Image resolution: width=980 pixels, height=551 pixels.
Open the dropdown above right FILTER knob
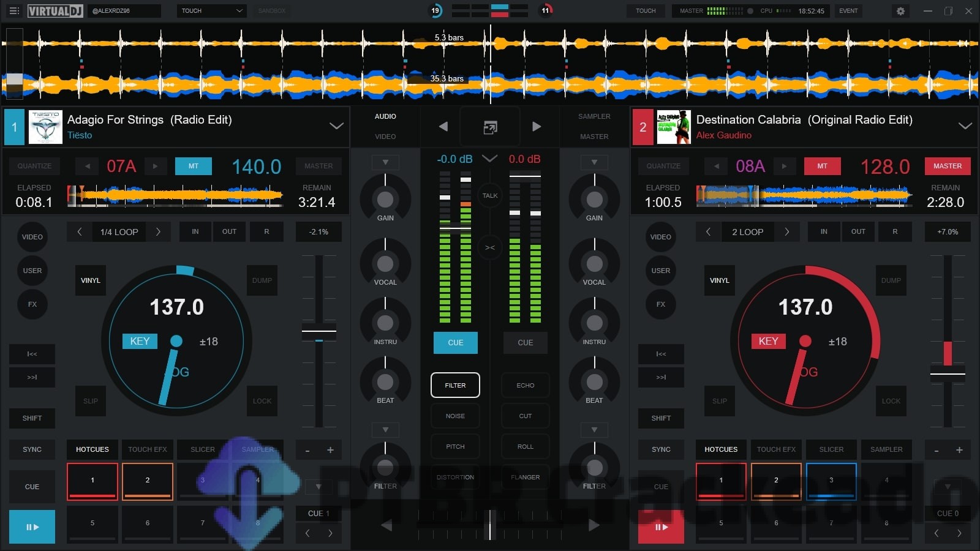(594, 430)
